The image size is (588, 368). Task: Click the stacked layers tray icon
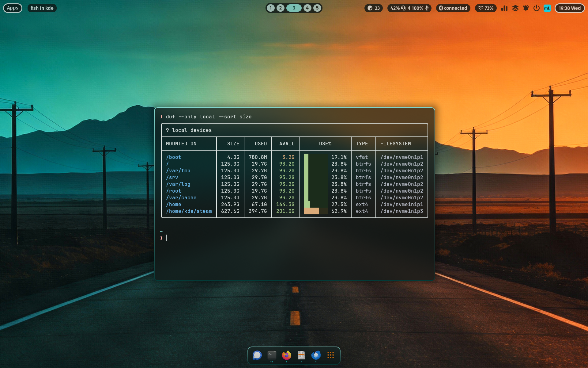[x=515, y=8]
